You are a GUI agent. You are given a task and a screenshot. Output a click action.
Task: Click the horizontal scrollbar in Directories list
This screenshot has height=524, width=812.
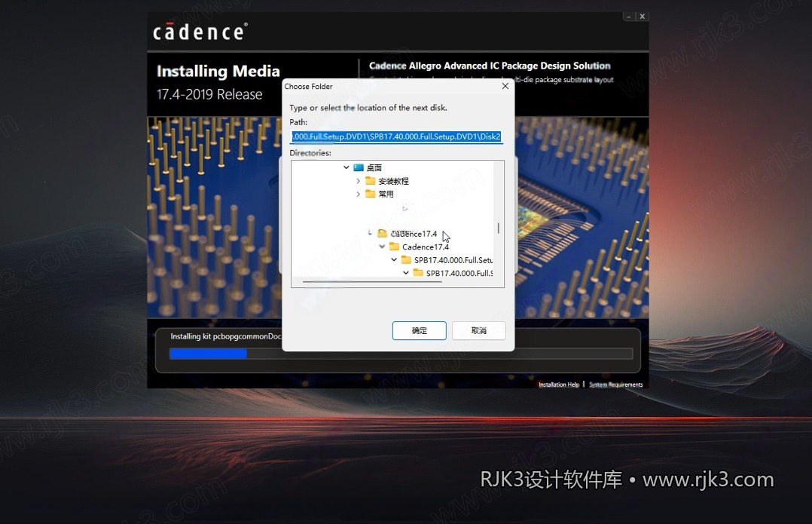(372, 282)
